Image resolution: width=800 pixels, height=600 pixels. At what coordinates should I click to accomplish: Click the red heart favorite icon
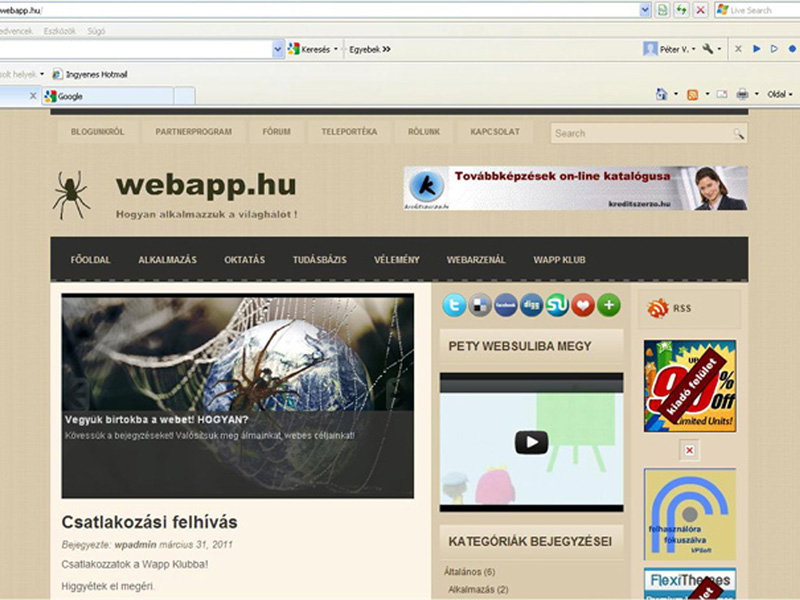coord(583,305)
